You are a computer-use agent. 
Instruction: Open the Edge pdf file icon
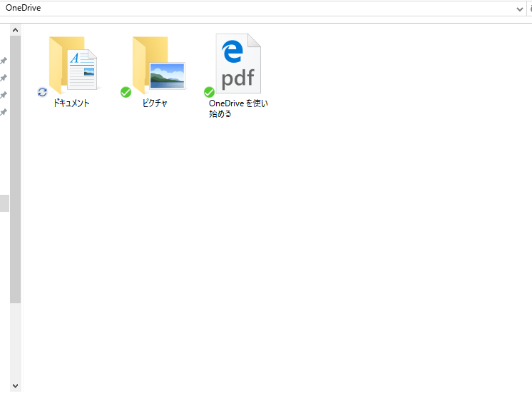[238, 64]
